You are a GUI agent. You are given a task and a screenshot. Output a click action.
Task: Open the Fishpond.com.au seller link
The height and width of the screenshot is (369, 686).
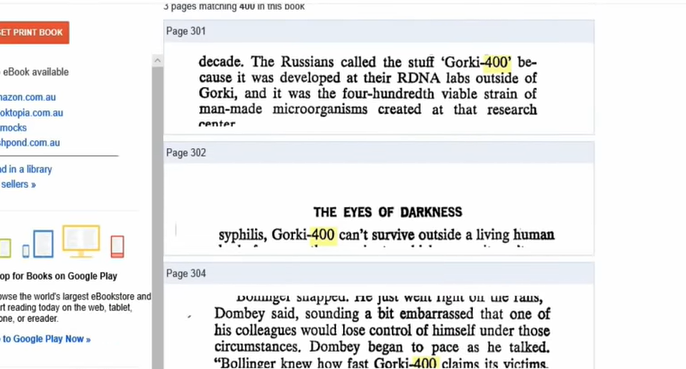(30, 142)
